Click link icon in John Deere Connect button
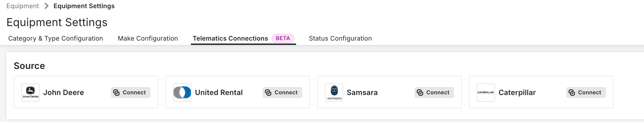 point(116,93)
